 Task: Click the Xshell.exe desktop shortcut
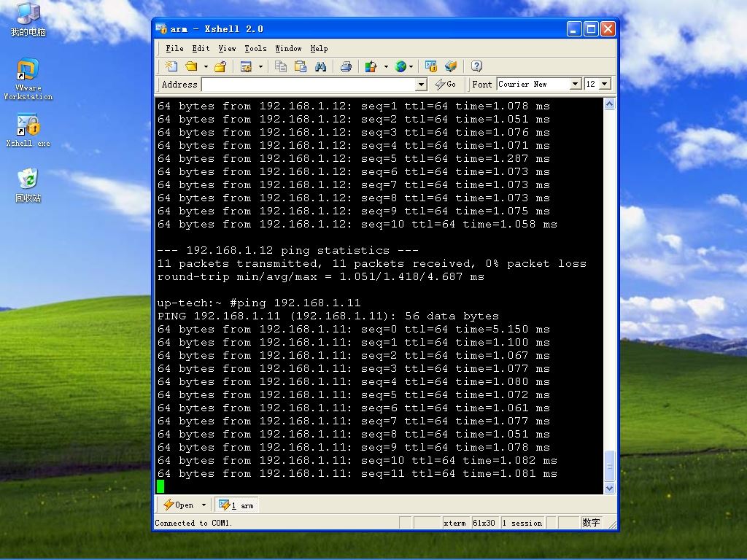(28, 130)
